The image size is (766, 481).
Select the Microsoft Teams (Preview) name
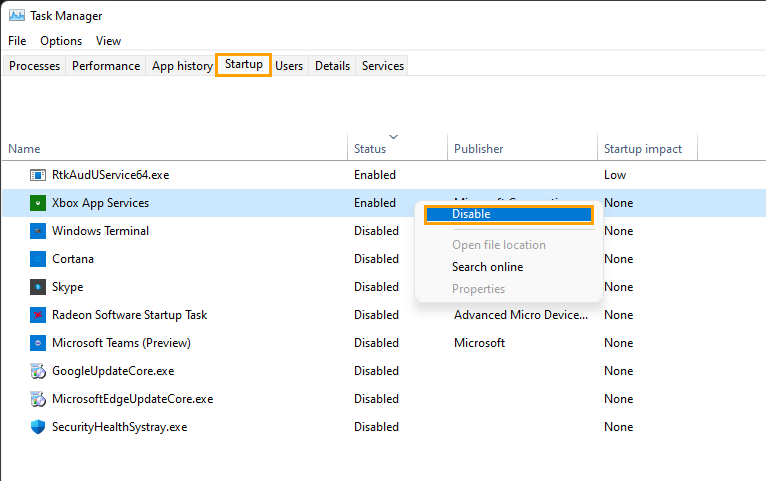point(121,343)
